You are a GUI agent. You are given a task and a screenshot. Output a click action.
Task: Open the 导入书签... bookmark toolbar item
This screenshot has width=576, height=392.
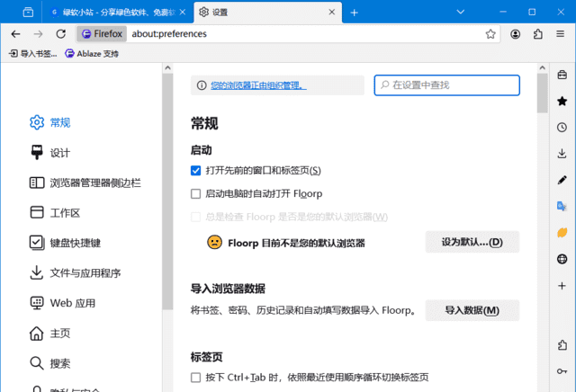33,54
